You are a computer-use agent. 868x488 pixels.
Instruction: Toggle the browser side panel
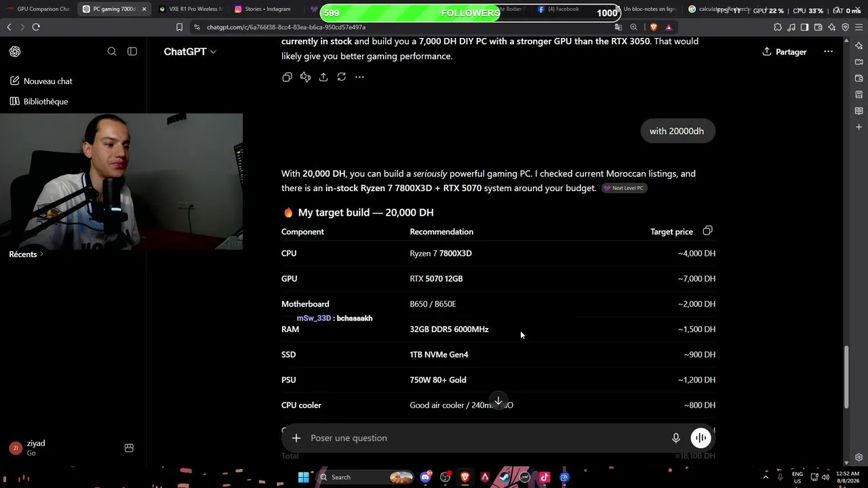(x=804, y=27)
